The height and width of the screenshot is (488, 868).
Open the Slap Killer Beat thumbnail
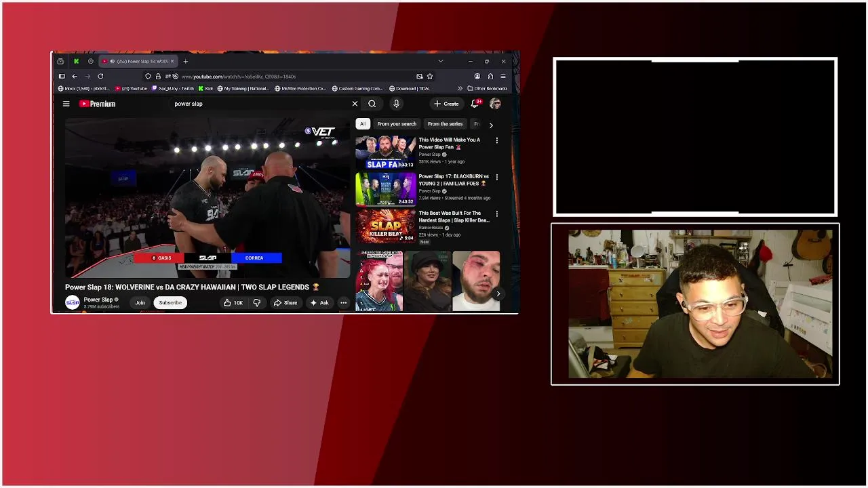click(386, 226)
